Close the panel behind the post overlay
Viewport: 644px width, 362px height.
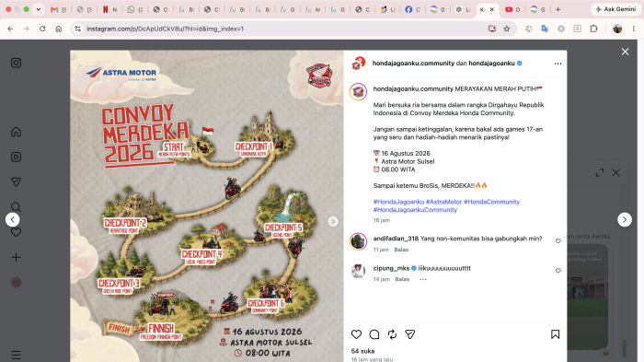(615, 173)
